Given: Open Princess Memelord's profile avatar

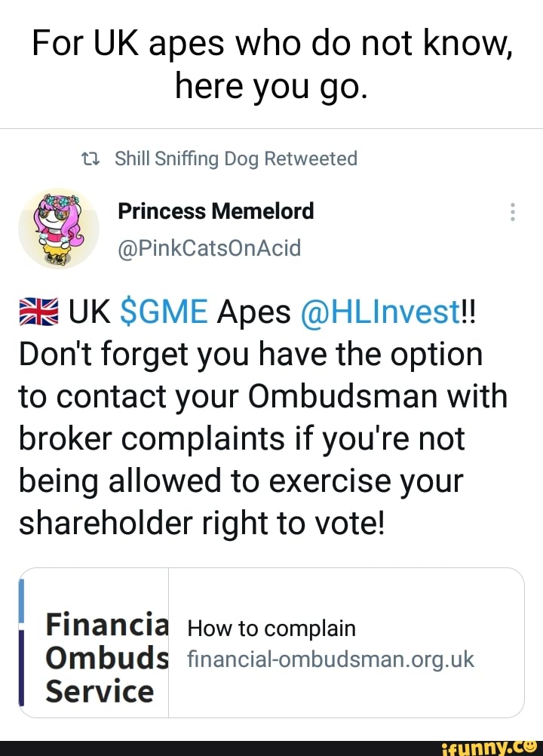Looking at the screenshot, I should [x=59, y=229].
